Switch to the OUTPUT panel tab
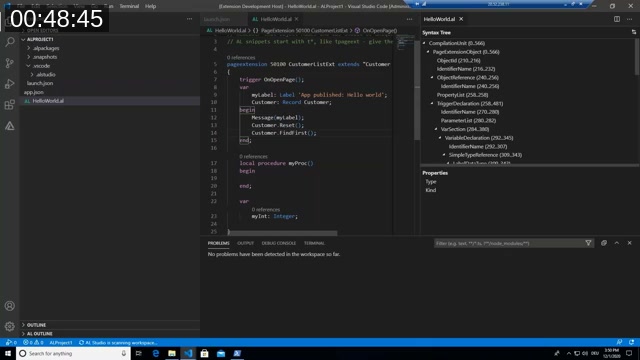The height and width of the screenshot is (360, 640). click(245, 243)
